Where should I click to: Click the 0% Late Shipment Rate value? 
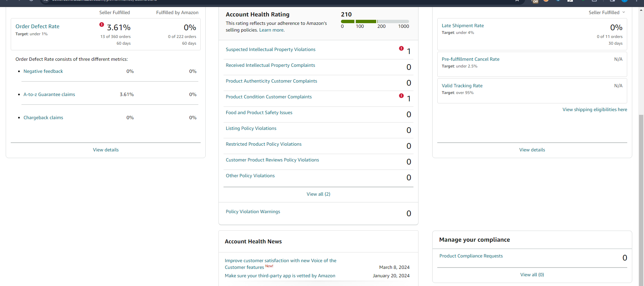tap(616, 27)
